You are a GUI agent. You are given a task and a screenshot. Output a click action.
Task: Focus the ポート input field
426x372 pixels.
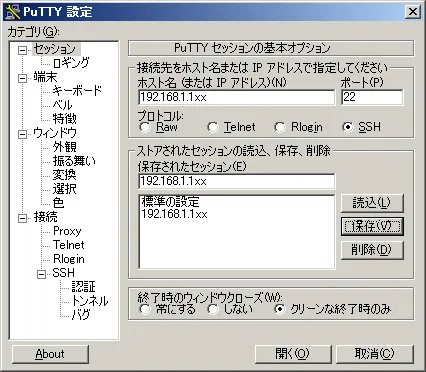point(372,97)
